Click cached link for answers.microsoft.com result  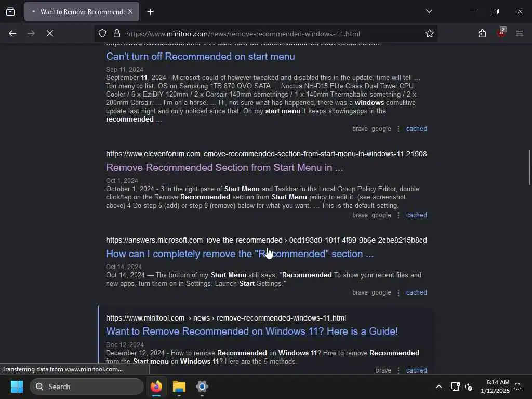(x=417, y=292)
